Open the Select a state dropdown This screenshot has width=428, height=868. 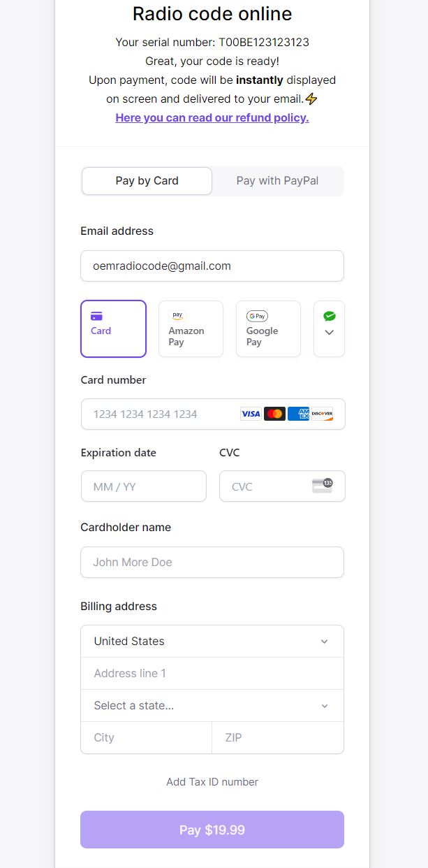[212, 705]
